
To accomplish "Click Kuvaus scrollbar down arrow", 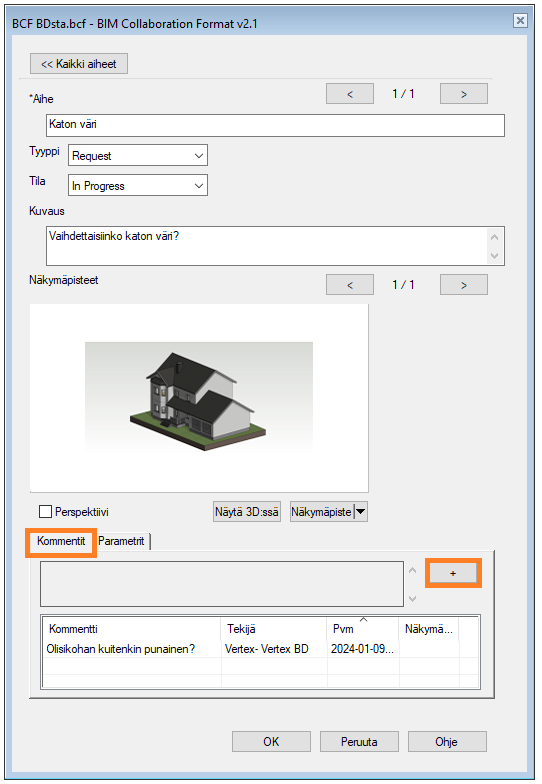I will click(494, 256).
